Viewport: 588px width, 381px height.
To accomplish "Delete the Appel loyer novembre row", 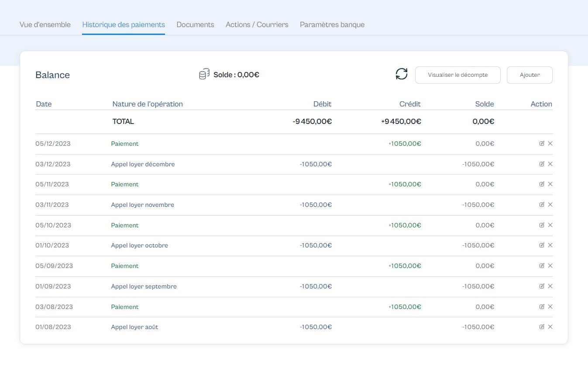I will (550, 204).
